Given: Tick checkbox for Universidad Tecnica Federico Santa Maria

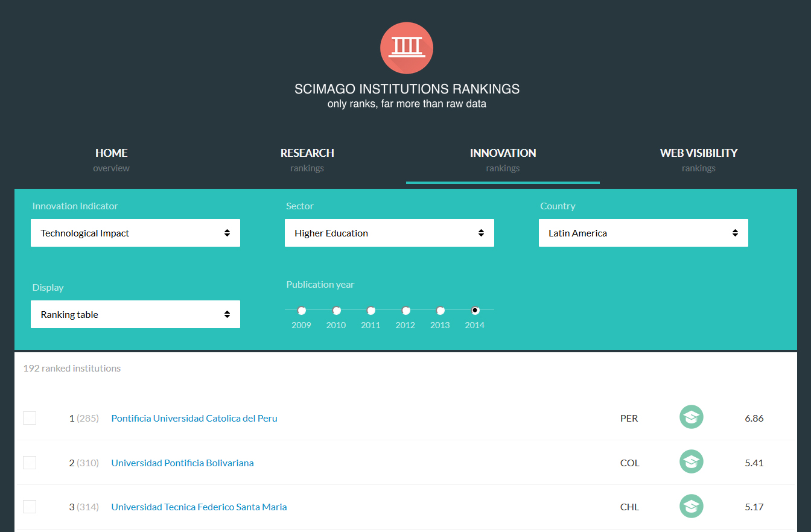Looking at the screenshot, I should tap(30, 507).
